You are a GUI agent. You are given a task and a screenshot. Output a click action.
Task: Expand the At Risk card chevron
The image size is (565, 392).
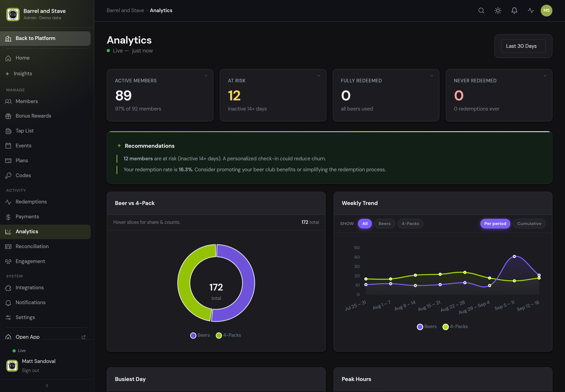319,76
